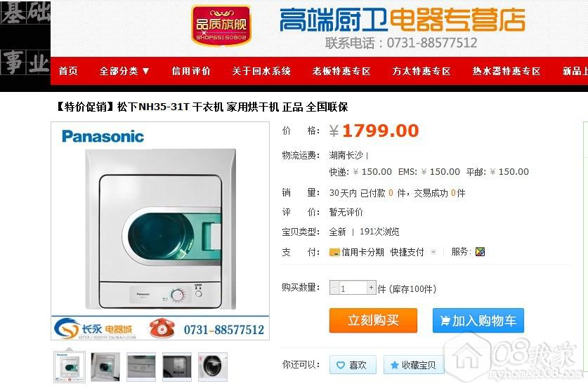
Task: Increase purchase quantity with the plus button
Action: coord(371,288)
